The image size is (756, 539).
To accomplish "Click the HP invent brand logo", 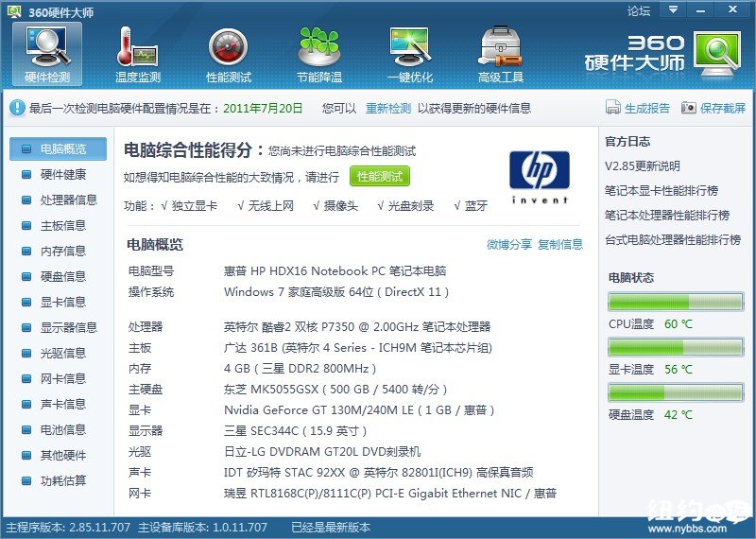I will coord(540,177).
